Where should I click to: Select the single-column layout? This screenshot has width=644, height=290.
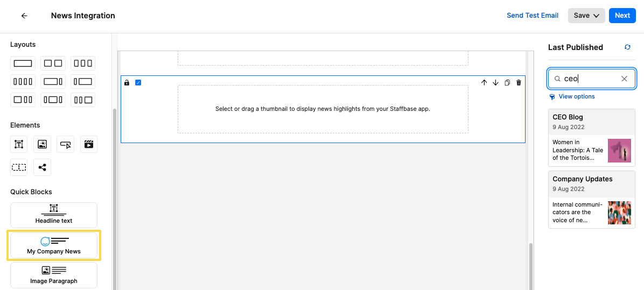pos(23,63)
